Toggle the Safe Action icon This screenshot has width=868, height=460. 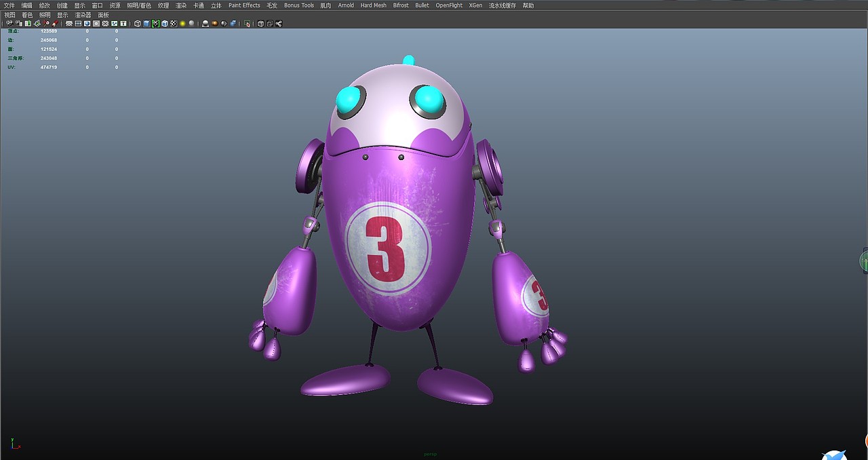point(114,23)
